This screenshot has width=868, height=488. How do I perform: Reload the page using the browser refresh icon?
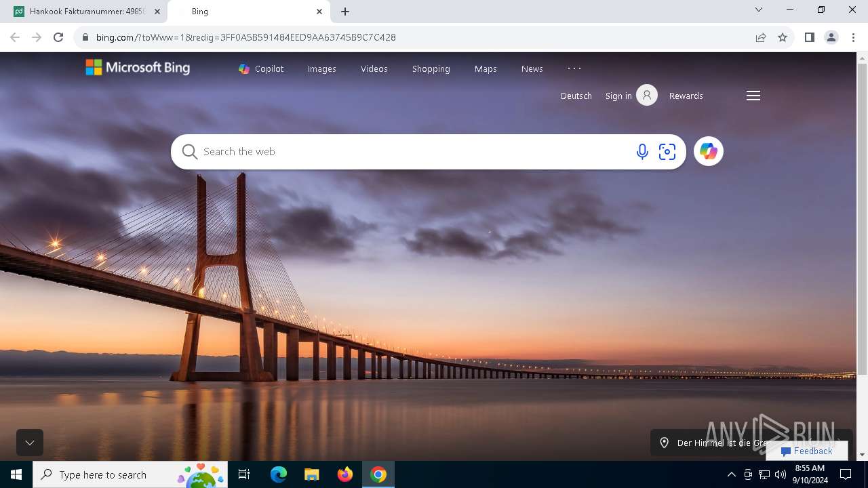point(58,37)
